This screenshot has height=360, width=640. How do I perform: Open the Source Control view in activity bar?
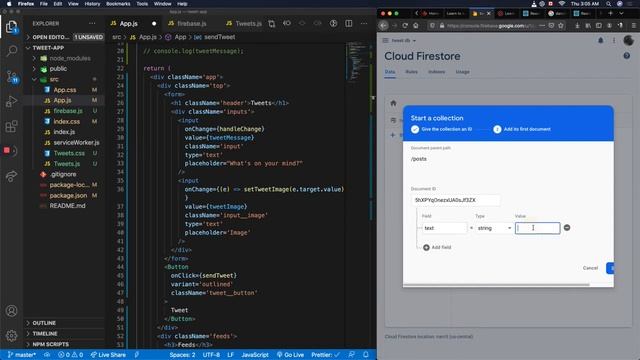pyautogui.click(x=11, y=76)
